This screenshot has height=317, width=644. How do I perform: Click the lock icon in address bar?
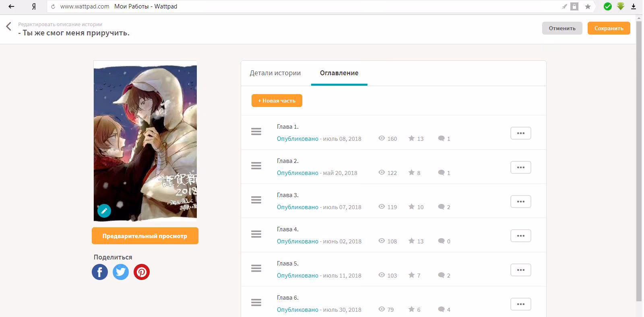(575, 6)
